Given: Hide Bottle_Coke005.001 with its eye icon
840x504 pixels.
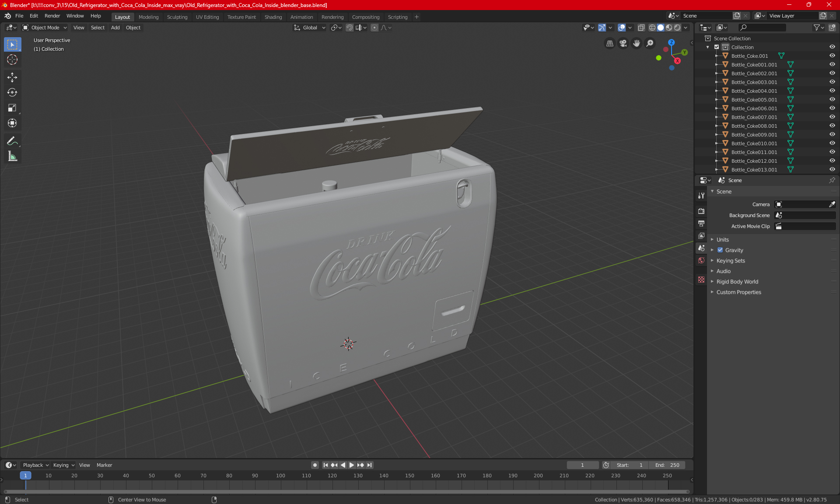Looking at the screenshot, I should coord(832,100).
